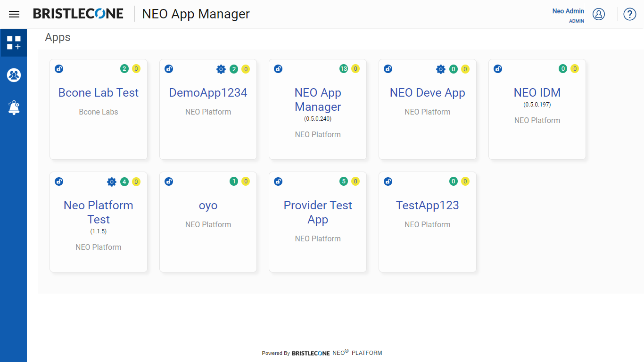
Task: Click the lock icon on TestApp123
Action: coord(388,181)
